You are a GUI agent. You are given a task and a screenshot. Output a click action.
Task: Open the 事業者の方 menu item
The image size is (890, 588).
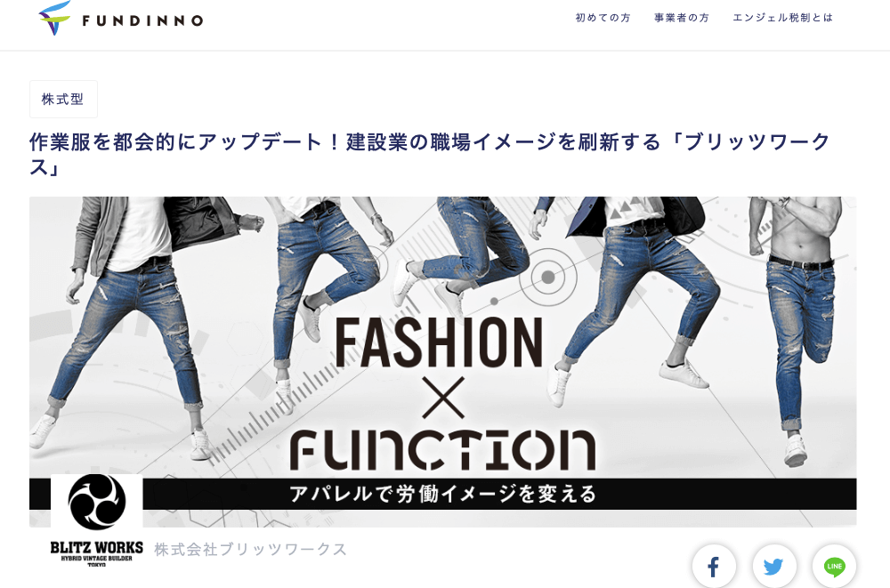(x=682, y=18)
